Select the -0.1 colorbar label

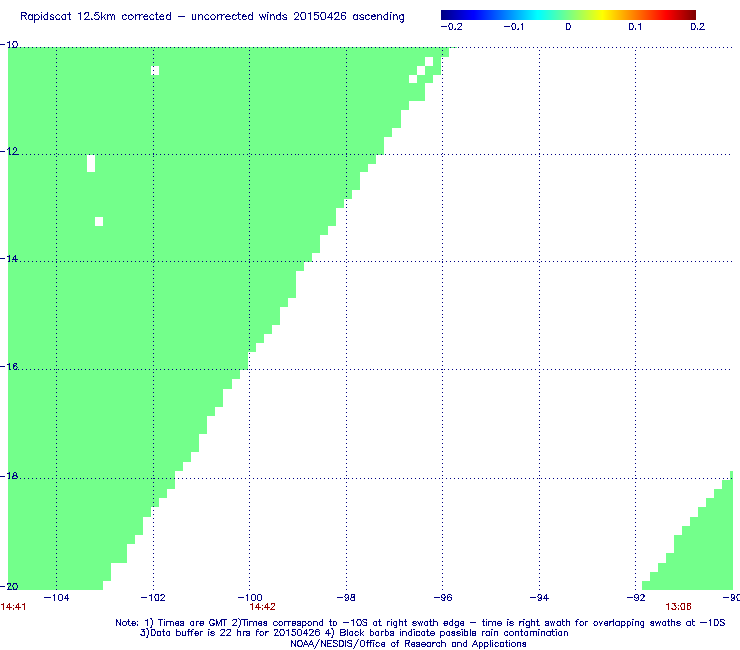513,27
